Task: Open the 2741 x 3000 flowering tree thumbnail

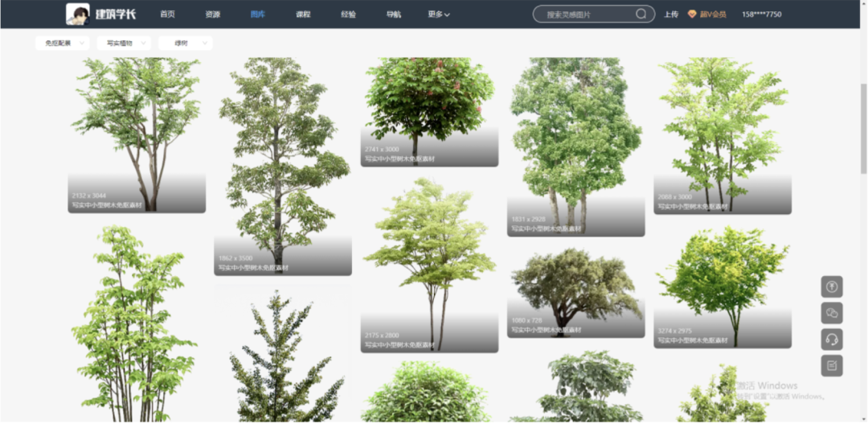Action: click(x=429, y=112)
